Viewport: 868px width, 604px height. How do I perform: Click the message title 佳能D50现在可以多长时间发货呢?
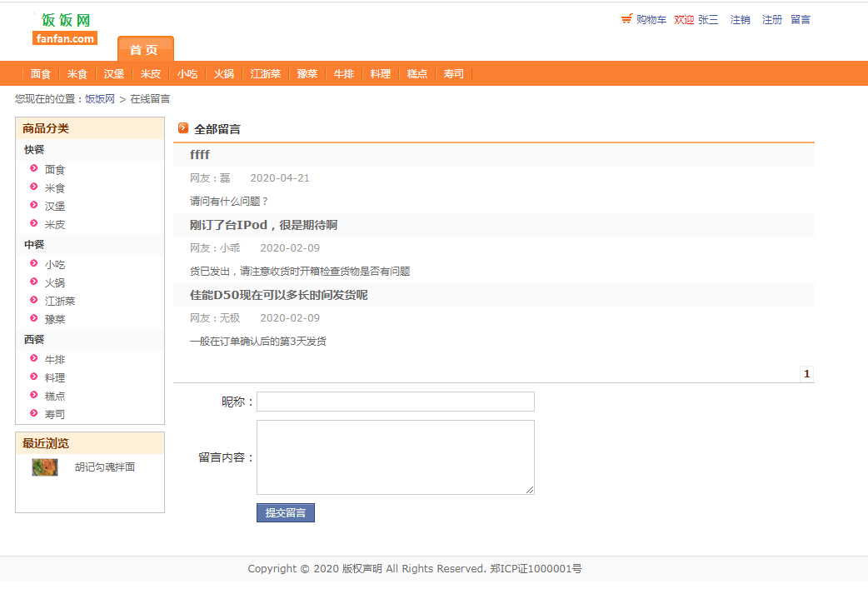279,295
